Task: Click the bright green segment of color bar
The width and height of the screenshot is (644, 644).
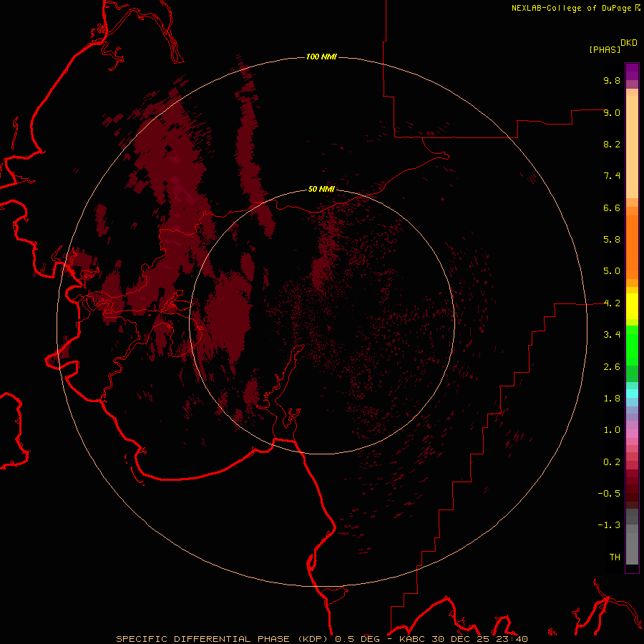Action: click(632, 346)
